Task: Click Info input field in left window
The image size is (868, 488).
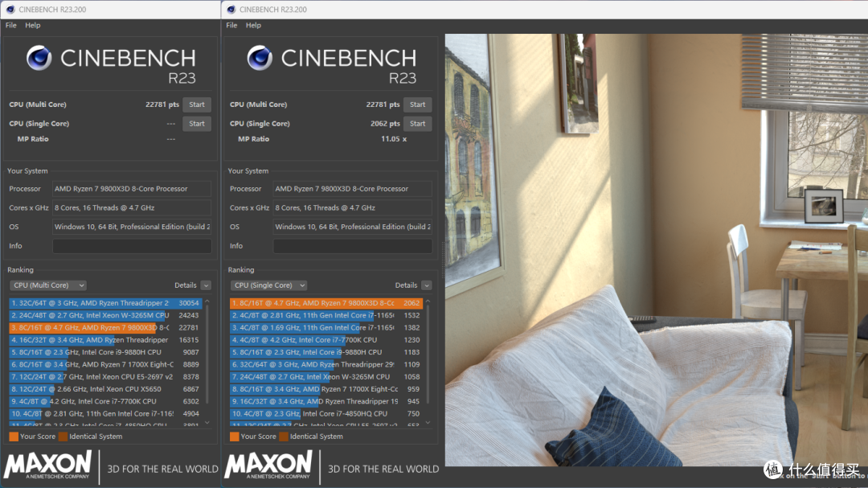Action: [132, 246]
